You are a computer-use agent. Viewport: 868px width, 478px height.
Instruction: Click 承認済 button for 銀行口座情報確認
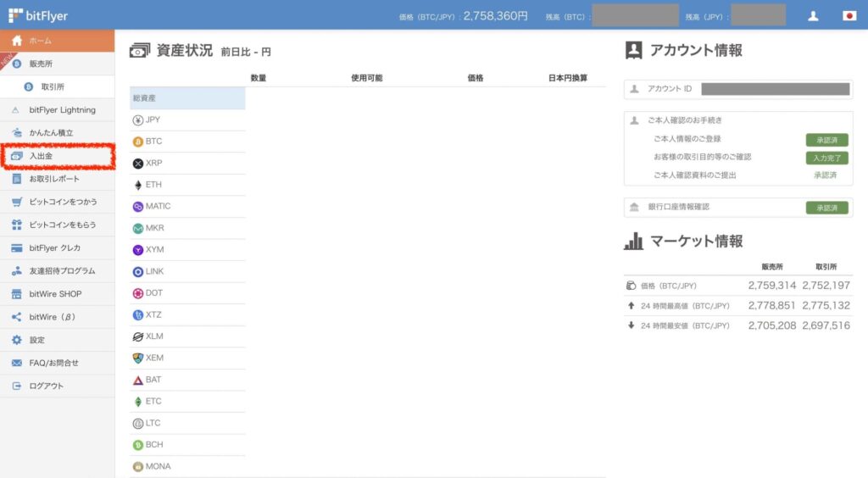826,208
